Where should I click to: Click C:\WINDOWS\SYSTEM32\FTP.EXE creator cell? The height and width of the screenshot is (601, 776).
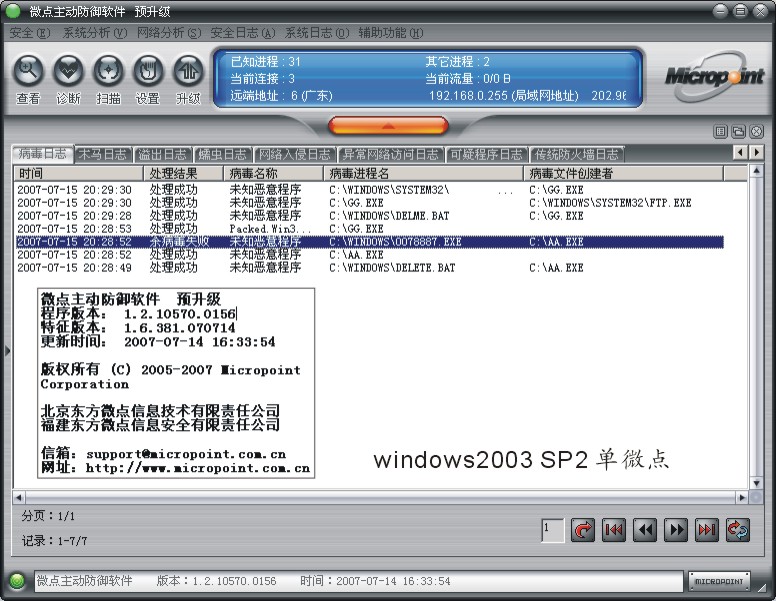(x=610, y=203)
